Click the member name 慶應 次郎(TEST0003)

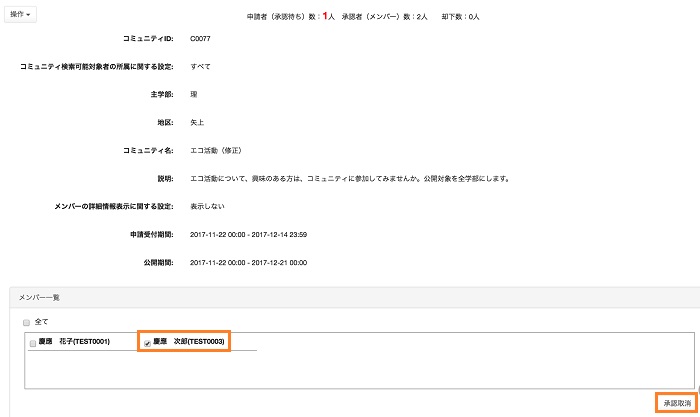tap(190, 342)
